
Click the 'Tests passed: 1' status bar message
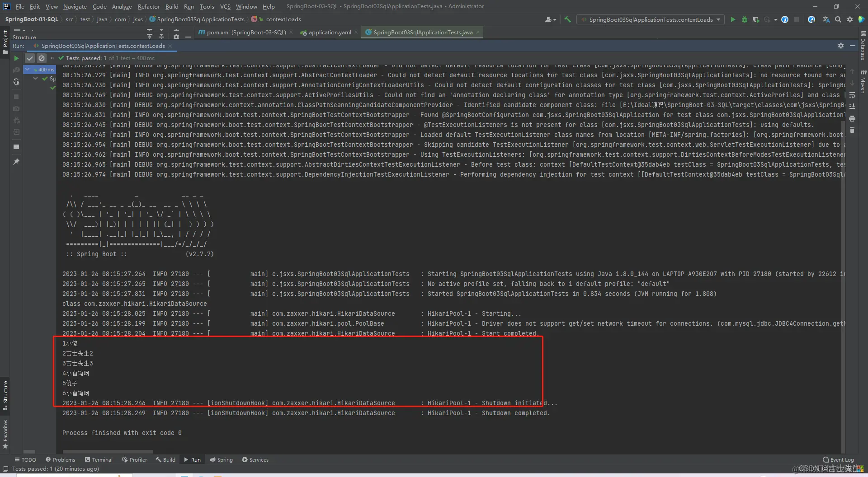pyautogui.click(x=56, y=469)
